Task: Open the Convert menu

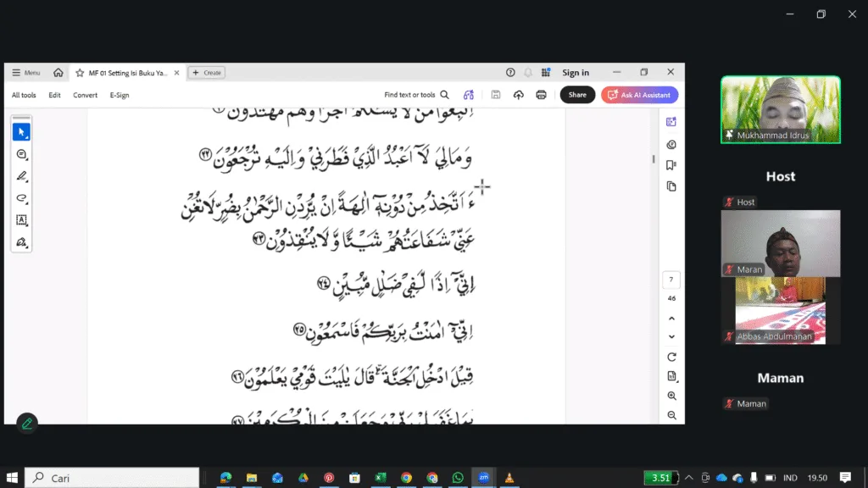Action: [85, 95]
